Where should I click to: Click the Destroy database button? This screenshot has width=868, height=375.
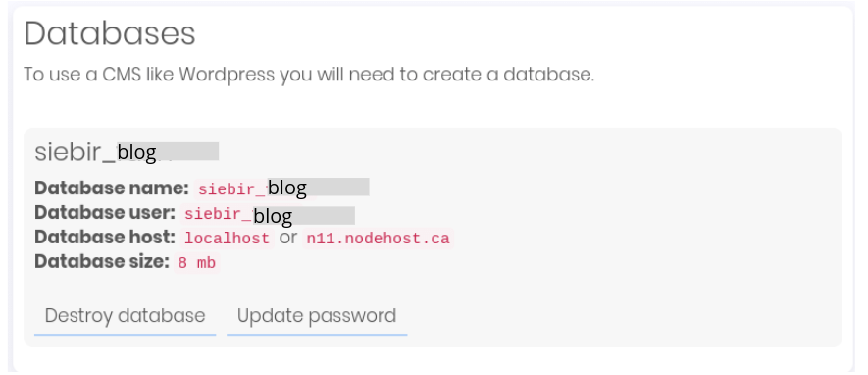[x=126, y=316]
